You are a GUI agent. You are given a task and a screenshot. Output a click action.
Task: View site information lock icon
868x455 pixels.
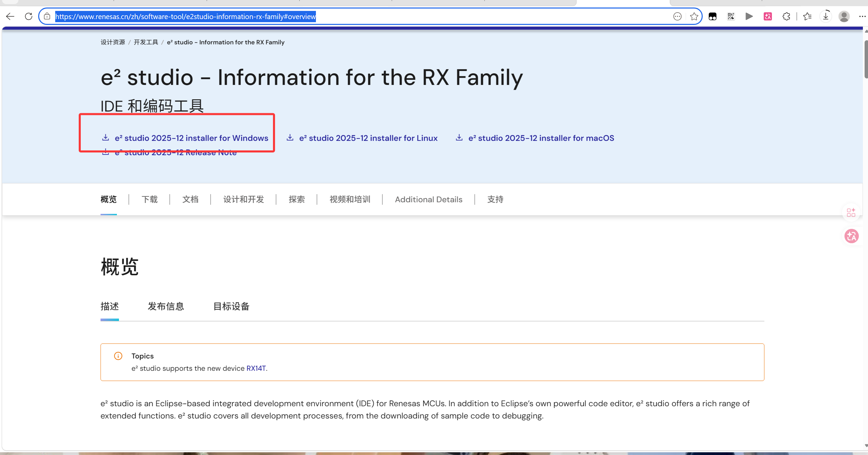47,16
